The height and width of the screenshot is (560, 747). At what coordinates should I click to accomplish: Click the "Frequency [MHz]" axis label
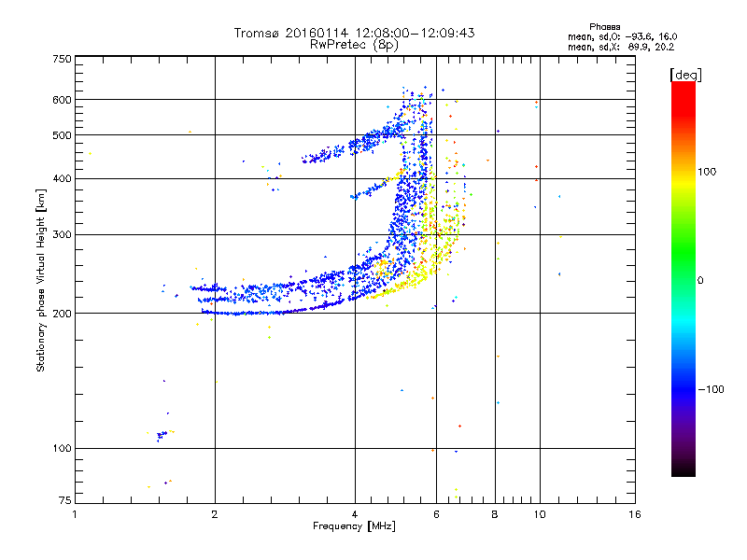point(354,526)
